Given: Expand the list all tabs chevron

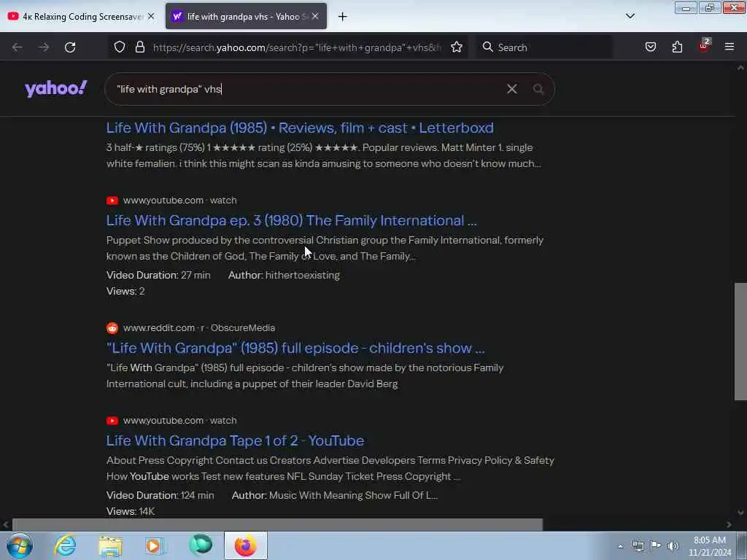Looking at the screenshot, I should [x=630, y=16].
